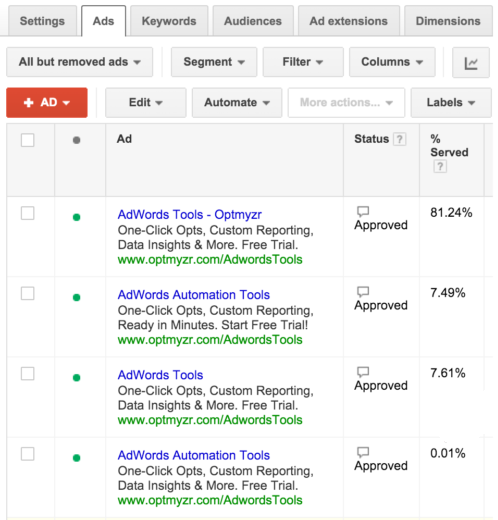The width and height of the screenshot is (498, 520).
Task: Click the 7.61% served value
Action: [x=448, y=373]
